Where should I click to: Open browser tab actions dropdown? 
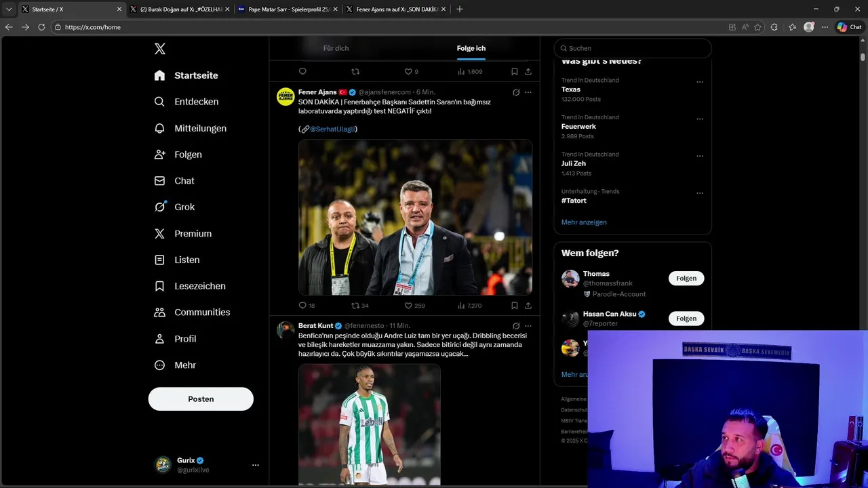click(x=9, y=9)
